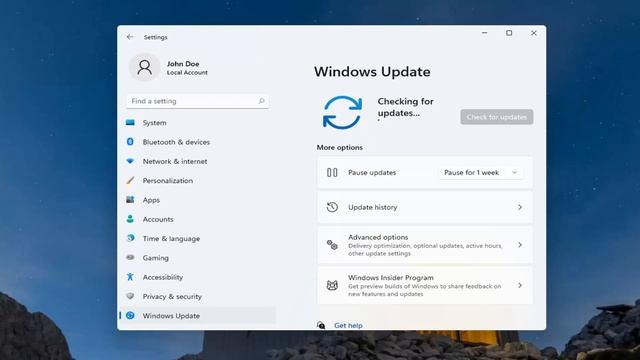Click the Pause updates label
Screen dimensions: 640x360
coord(372,173)
